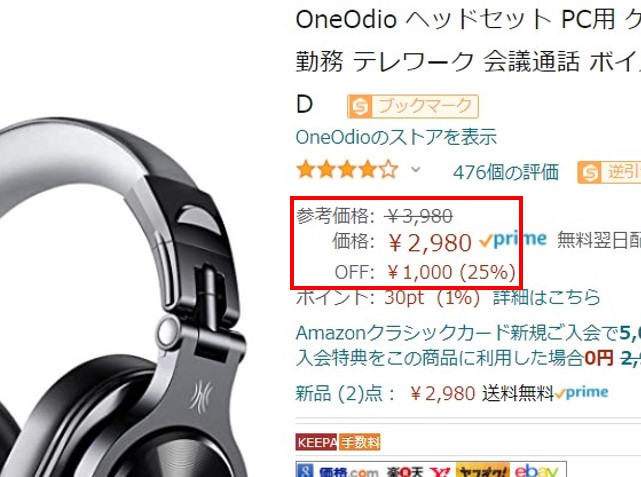641x477 pixels.
Task: Open the Rakuten 楽天 search icon
Action: pos(405,472)
